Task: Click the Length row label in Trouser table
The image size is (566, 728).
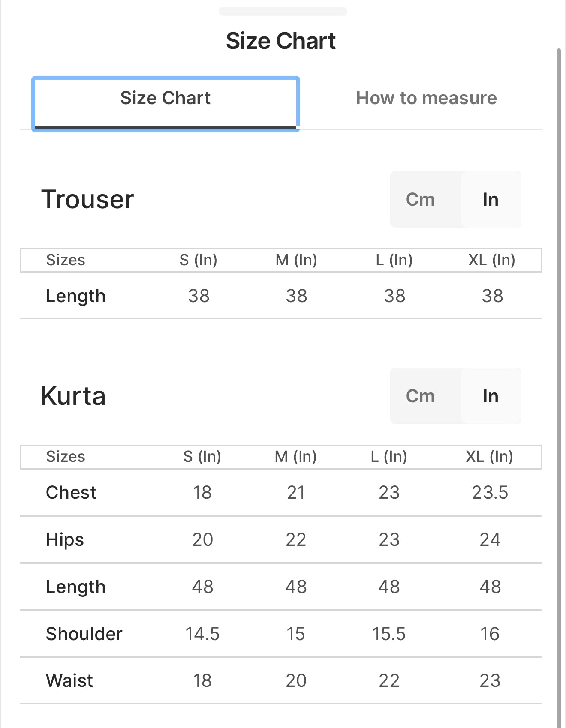Action: [75, 296]
